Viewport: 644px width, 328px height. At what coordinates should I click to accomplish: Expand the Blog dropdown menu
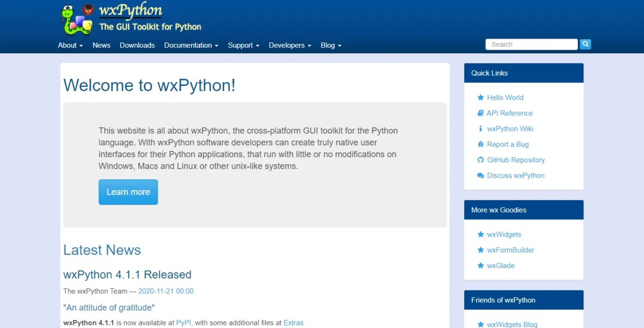click(x=331, y=45)
